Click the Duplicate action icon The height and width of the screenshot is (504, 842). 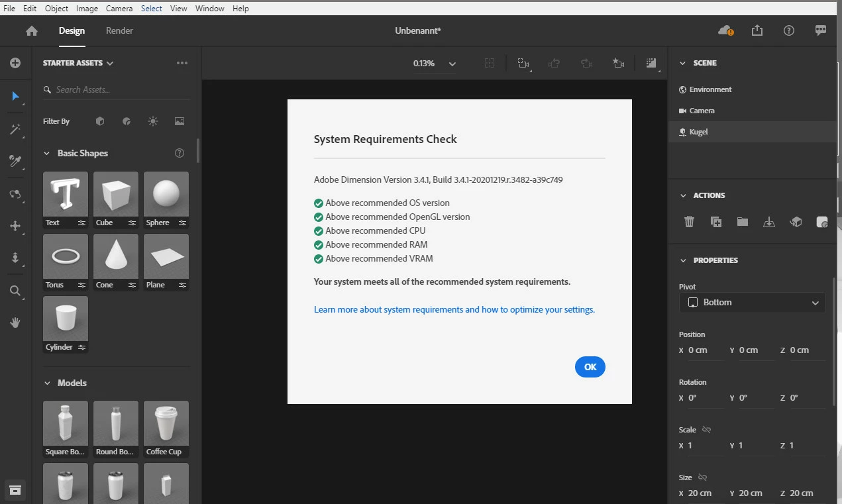[716, 222]
